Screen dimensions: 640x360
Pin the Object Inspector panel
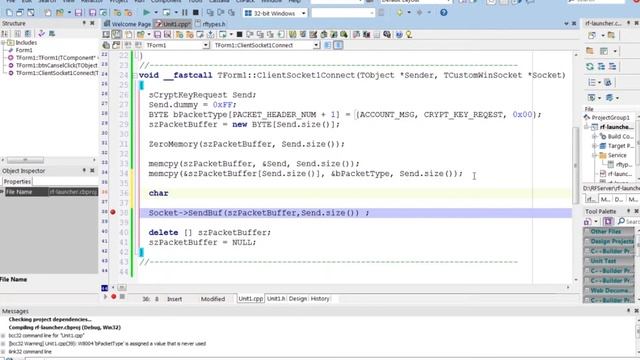(x=84, y=171)
